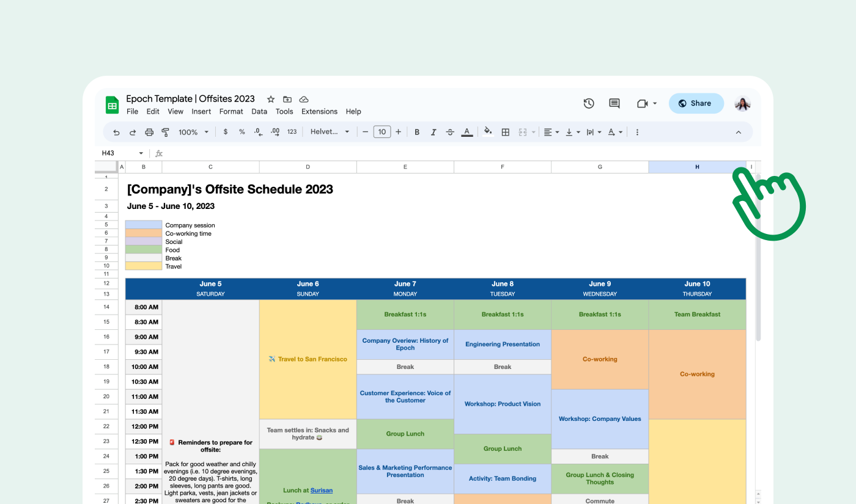Open the Insert menu
The width and height of the screenshot is (856, 504).
click(201, 112)
